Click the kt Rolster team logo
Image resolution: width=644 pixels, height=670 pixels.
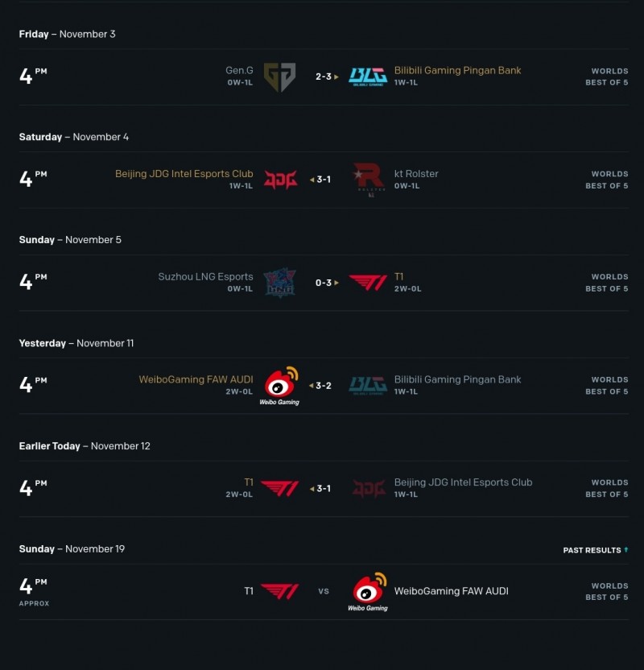click(369, 180)
